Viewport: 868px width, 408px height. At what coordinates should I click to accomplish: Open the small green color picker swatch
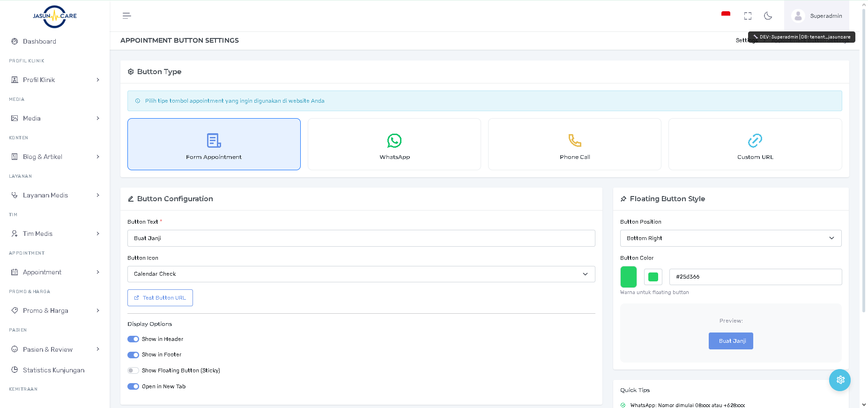(653, 277)
